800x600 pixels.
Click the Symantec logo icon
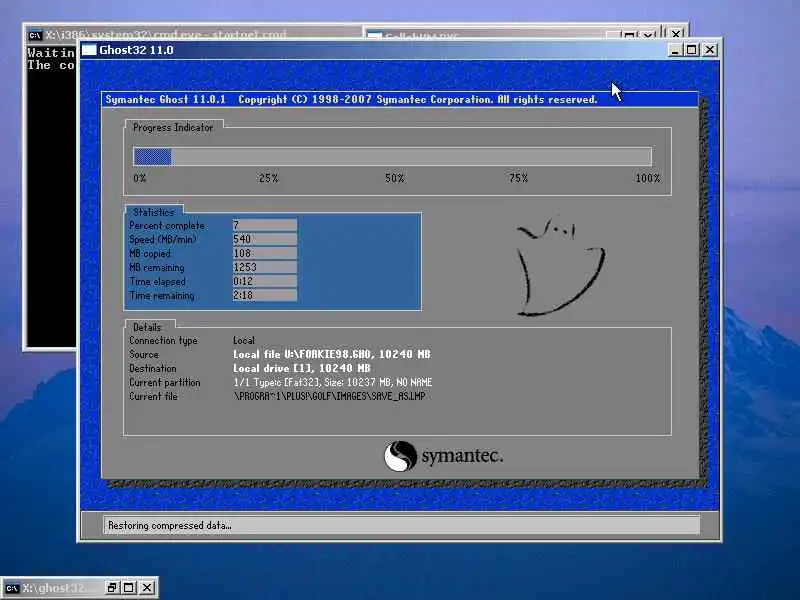[x=399, y=456]
